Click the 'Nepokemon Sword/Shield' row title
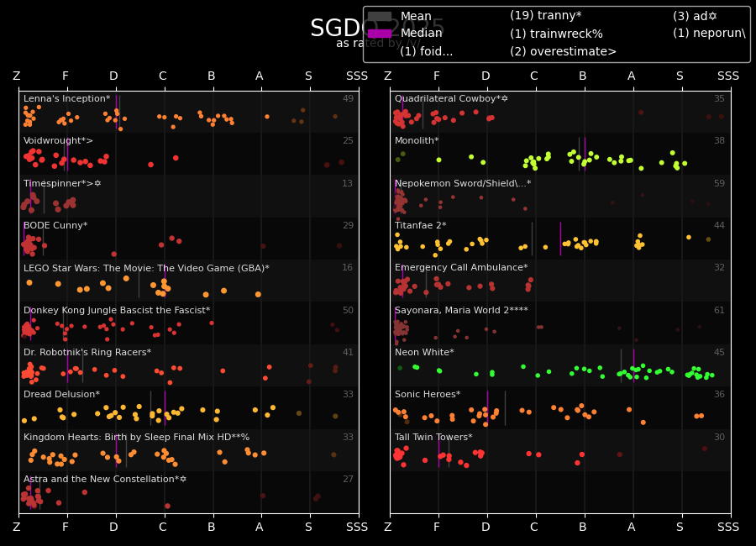The image size is (756, 546). click(462, 183)
